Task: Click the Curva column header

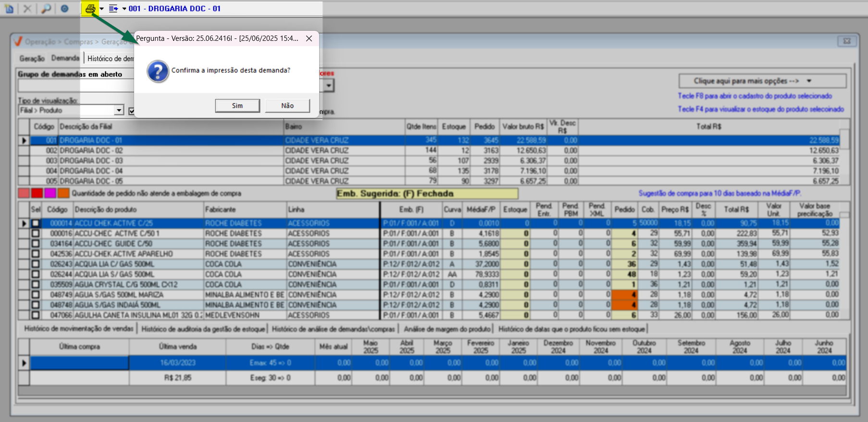Action: click(452, 210)
